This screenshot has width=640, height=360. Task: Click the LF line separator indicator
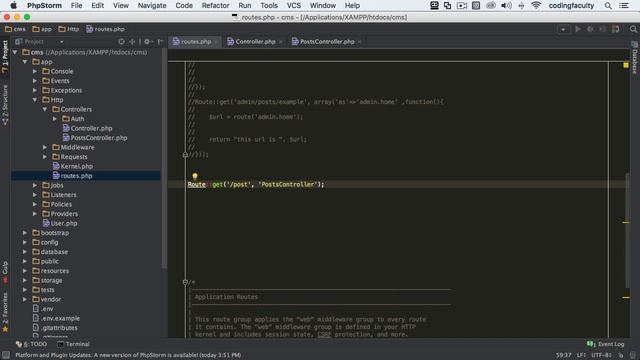[581, 355]
